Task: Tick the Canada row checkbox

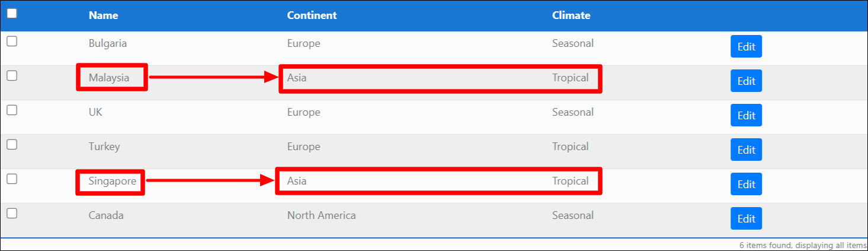Action: 12,214
